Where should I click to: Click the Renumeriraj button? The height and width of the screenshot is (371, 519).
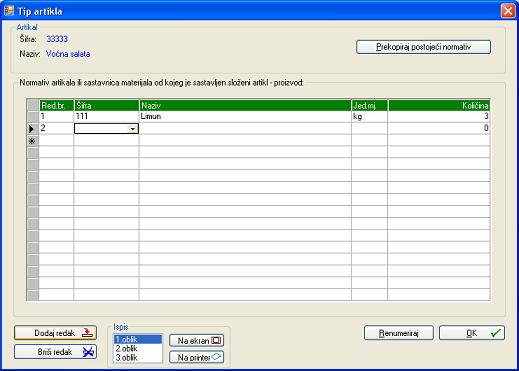coord(399,333)
